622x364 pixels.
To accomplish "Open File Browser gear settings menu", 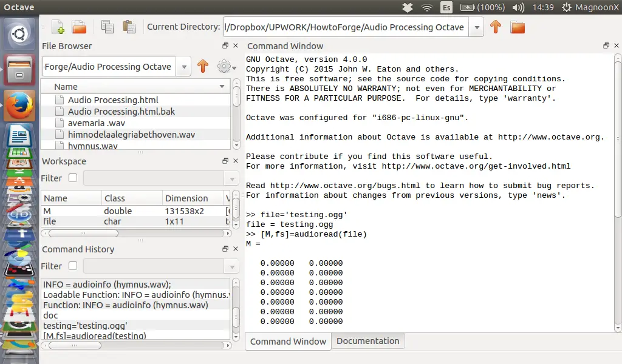I will pos(227,66).
